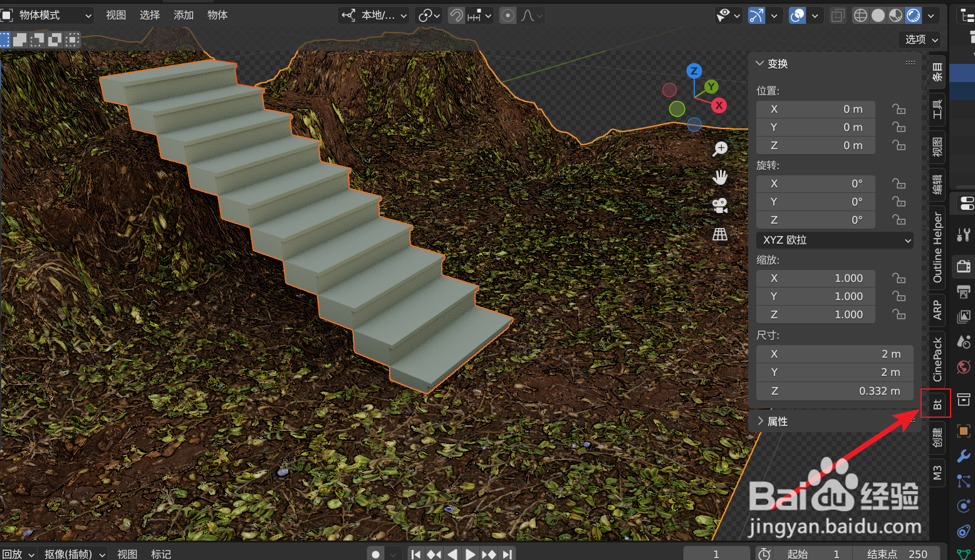The width and height of the screenshot is (975, 560).
Task: Select wireframe viewport shading
Action: [861, 15]
